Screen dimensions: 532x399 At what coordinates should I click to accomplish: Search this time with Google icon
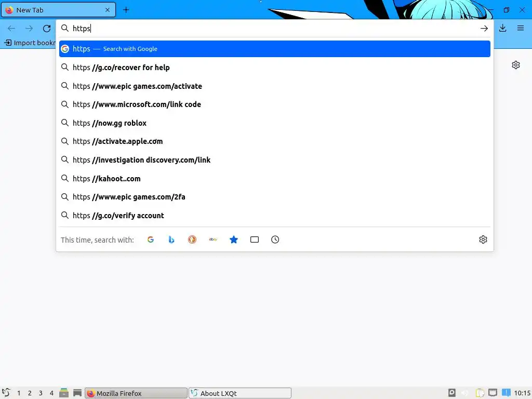pos(151,240)
